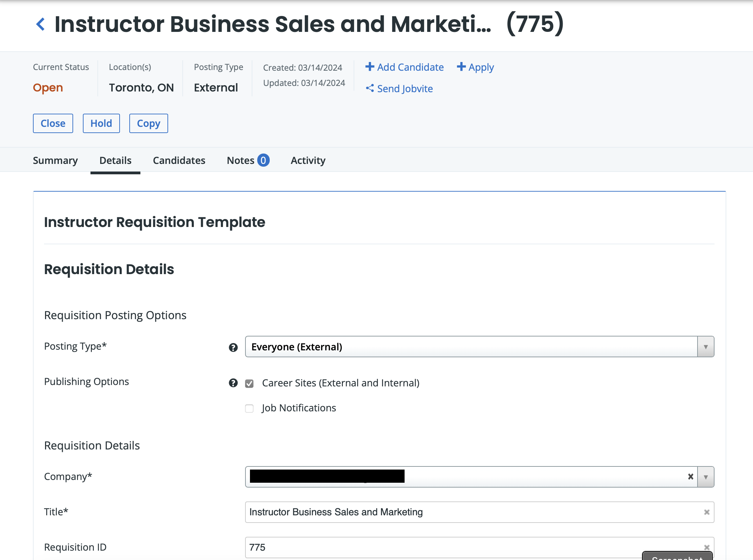Viewport: 753px width, 560px height.
Task: Open the Publishing Options help icon
Action: (x=233, y=383)
